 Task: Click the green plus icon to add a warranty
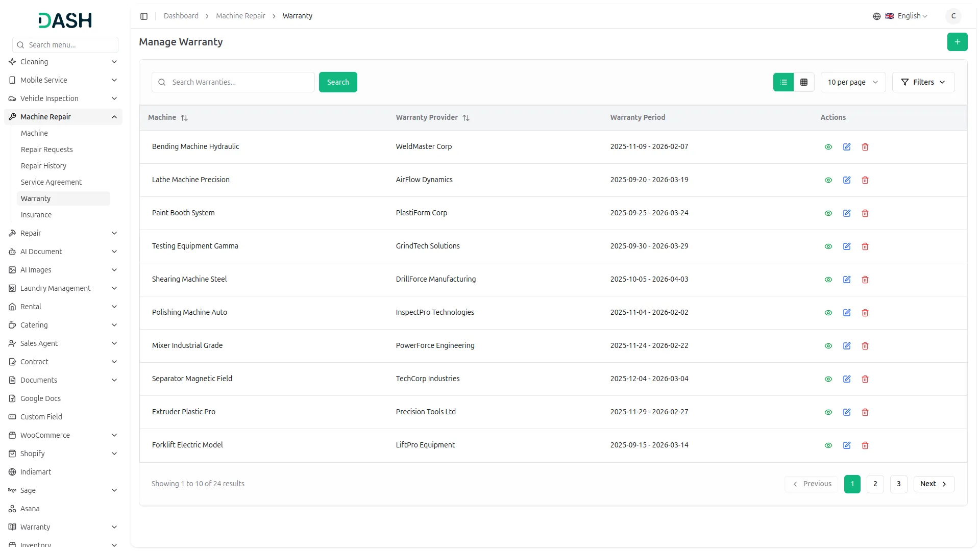[957, 42]
